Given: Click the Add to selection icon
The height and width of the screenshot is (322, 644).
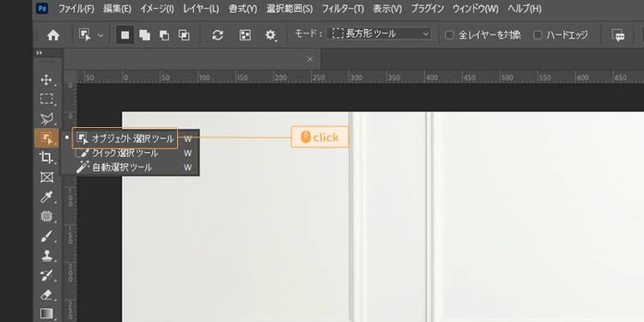Looking at the screenshot, I should (144, 35).
